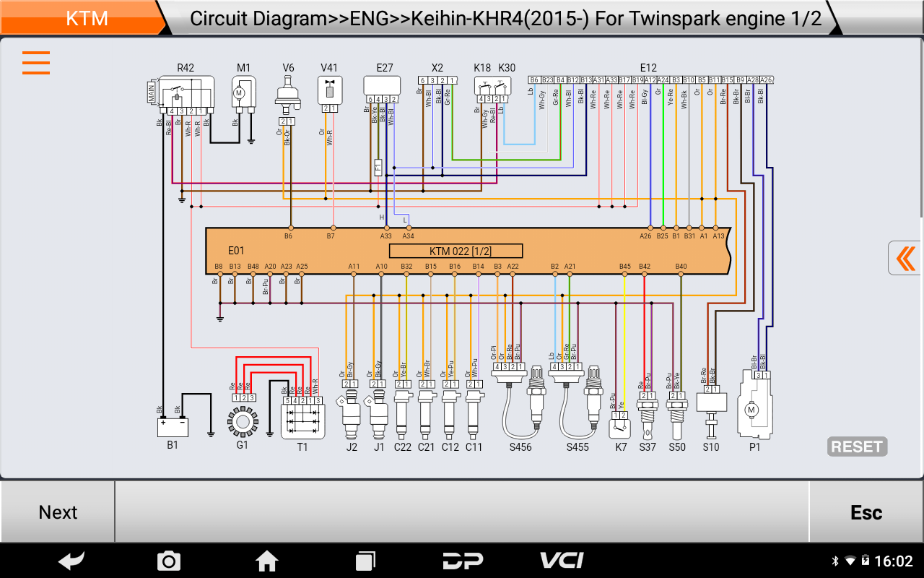The height and width of the screenshot is (578, 924).
Task: Go to Android home screen
Action: pyautogui.click(x=267, y=561)
